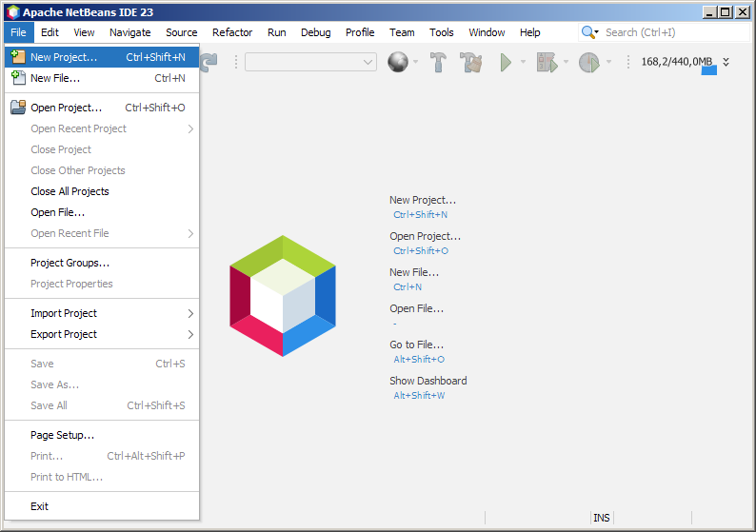Screen dimensions: 756x532
Task: Open the Refactor menu
Action: point(232,32)
